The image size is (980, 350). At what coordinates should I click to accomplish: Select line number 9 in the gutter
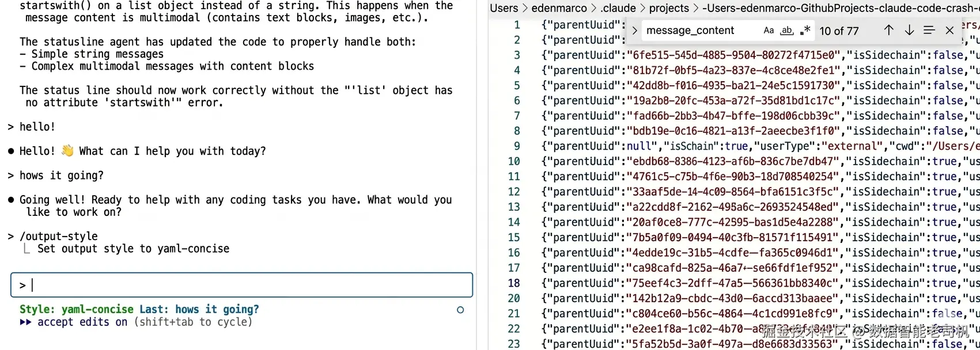(517, 146)
